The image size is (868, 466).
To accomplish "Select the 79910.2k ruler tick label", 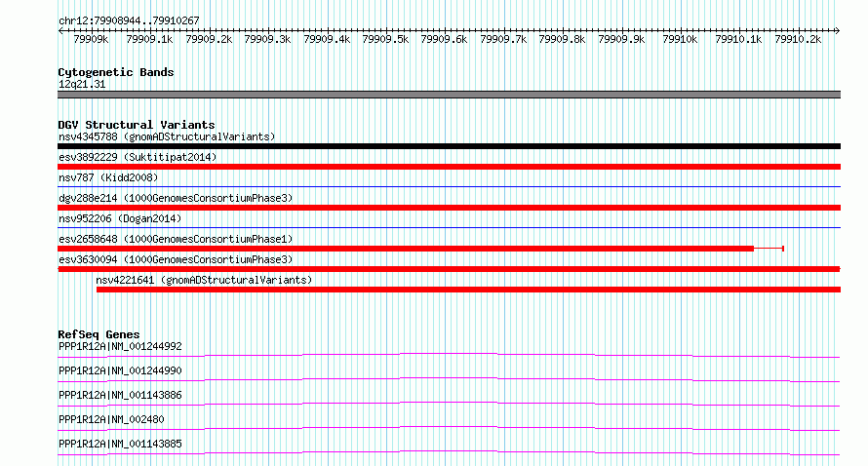I will pos(798,39).
